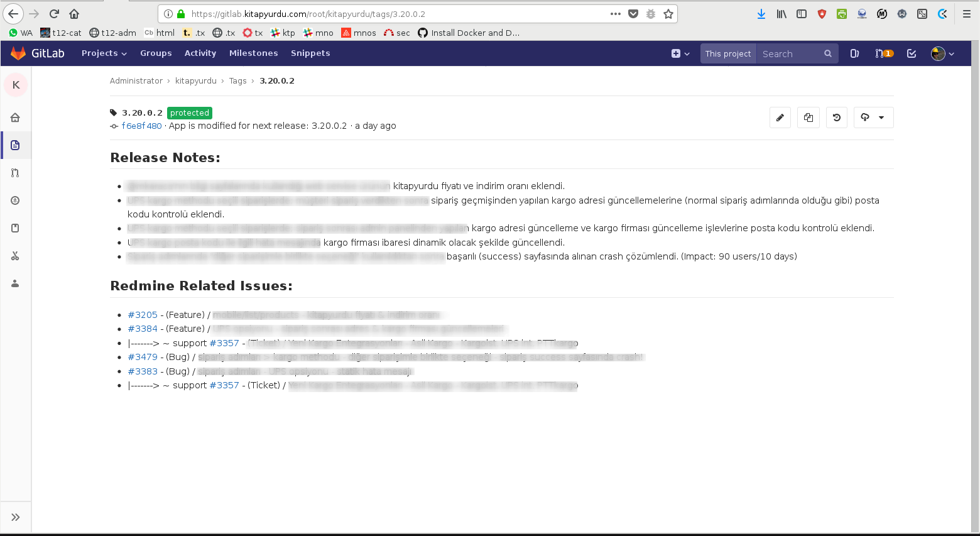Open the t12-adm bookmark
Screen dimensions: 980x536
coord(113,33)
